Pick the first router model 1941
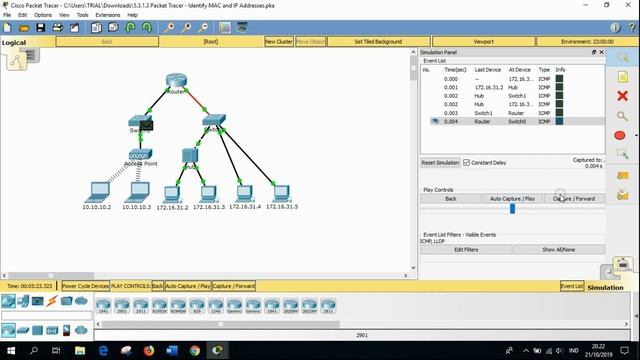Image resolution: width=640 pixels, height=360 pixels. [x=103, y=305]
